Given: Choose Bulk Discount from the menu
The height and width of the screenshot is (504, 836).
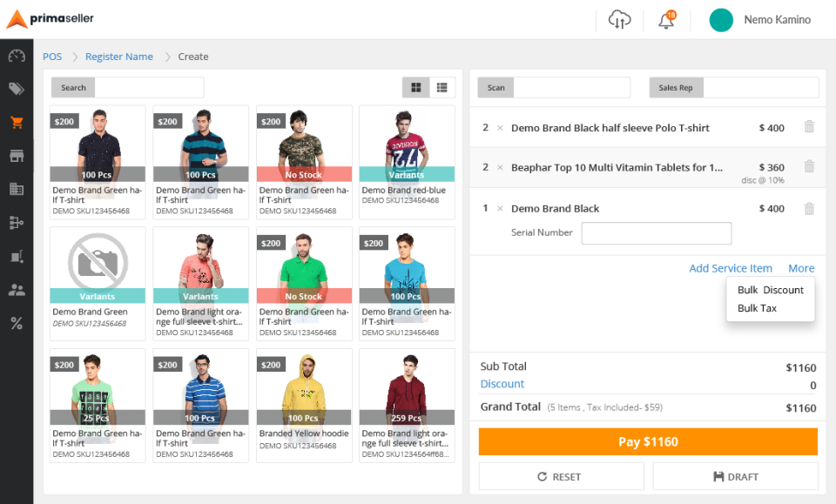Looking at the screenshot, I should coord(770,290).
